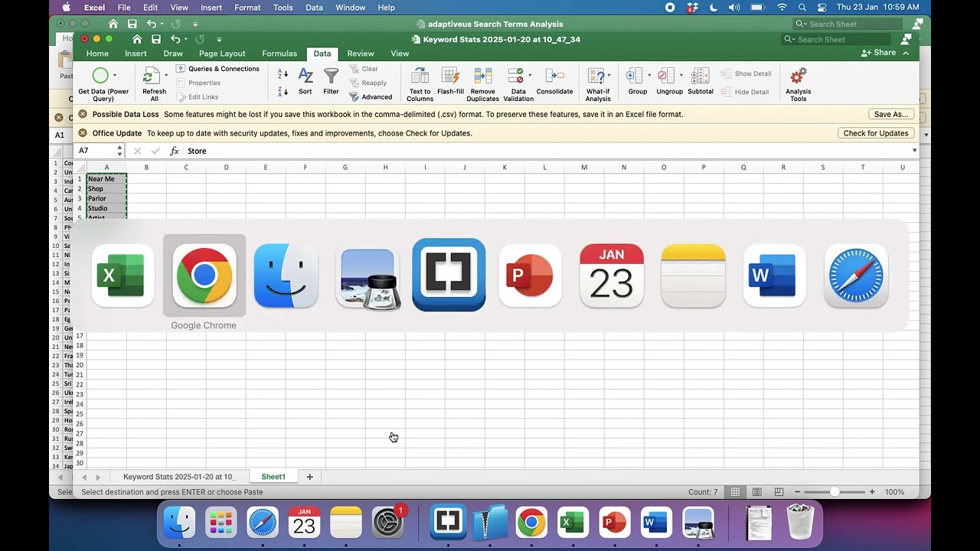Click the formula bar containing Store
Viewport: 980px width, 551px height.
tap(547, 151)
